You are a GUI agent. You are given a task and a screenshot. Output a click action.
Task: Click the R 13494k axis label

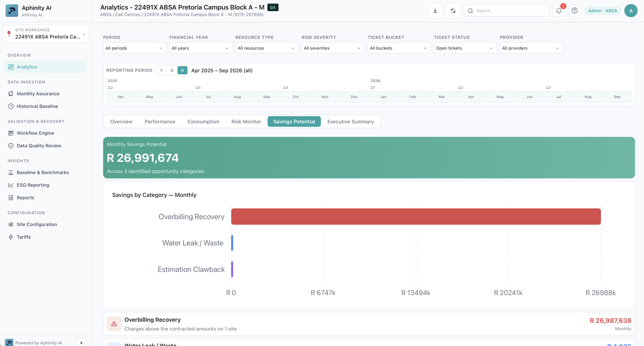415,293
